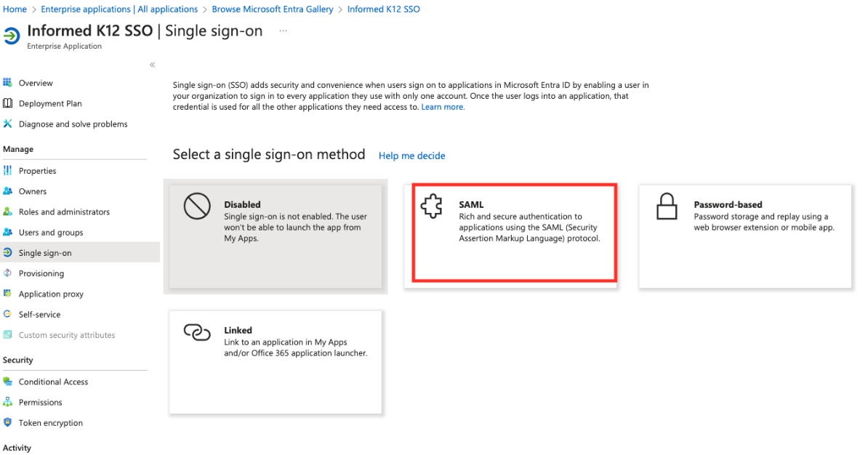Click the Linked chain icon
Viewport: 868px width, 455px height.
[197, 332]
